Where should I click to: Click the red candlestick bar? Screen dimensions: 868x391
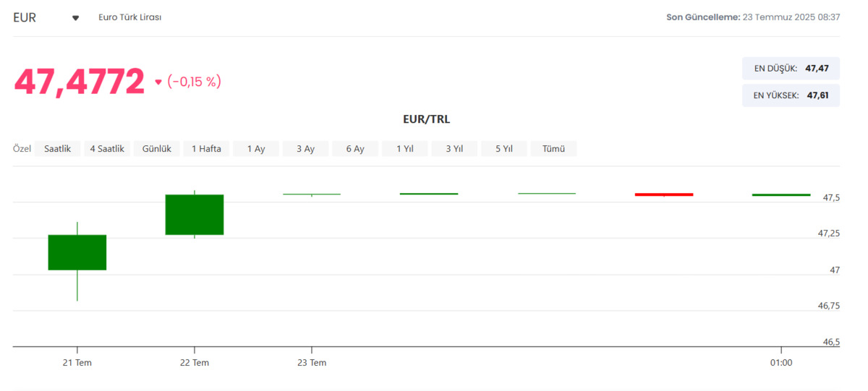pyautogui.click(x=664, y=194)
